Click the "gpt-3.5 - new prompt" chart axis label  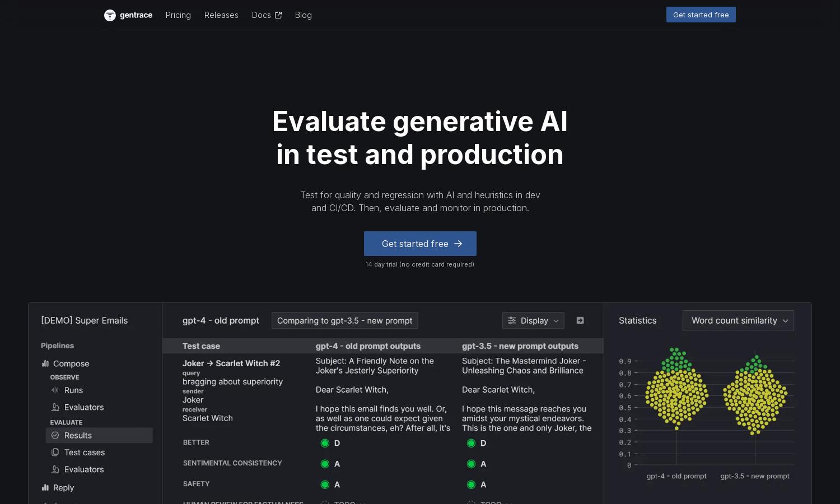pos(755,476)
